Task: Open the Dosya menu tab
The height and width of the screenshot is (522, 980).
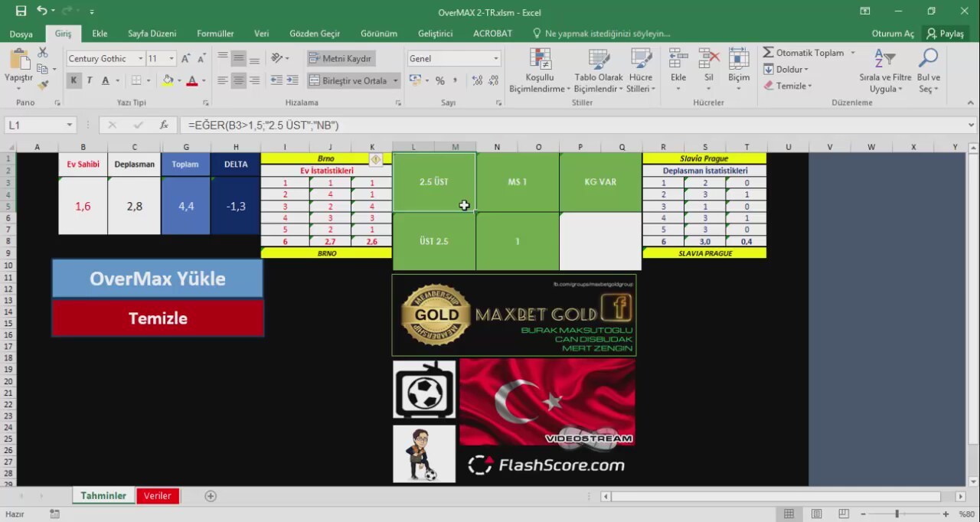Action: pos(21,34)
